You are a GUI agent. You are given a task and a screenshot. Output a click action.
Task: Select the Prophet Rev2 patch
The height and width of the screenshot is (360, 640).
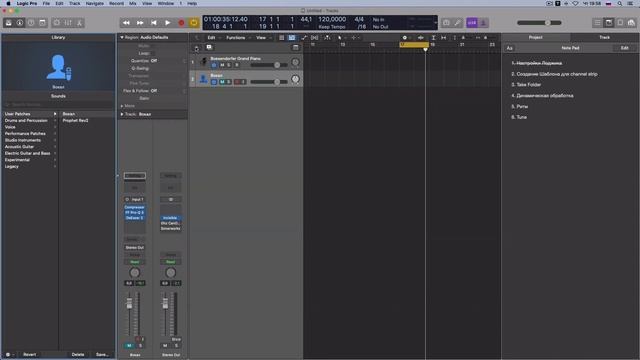[76, 120]
